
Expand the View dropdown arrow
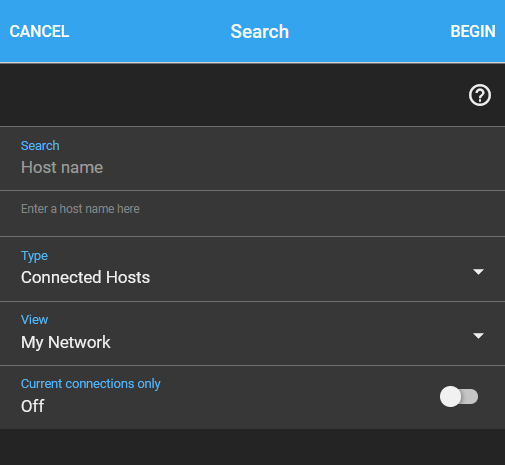click(478, 336)
